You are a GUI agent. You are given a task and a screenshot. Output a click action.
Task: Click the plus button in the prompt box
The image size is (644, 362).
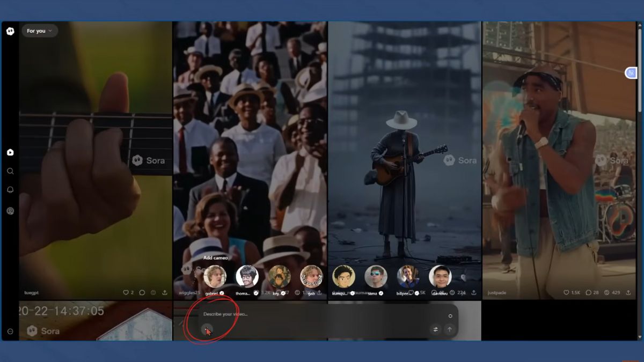[207, 330]
